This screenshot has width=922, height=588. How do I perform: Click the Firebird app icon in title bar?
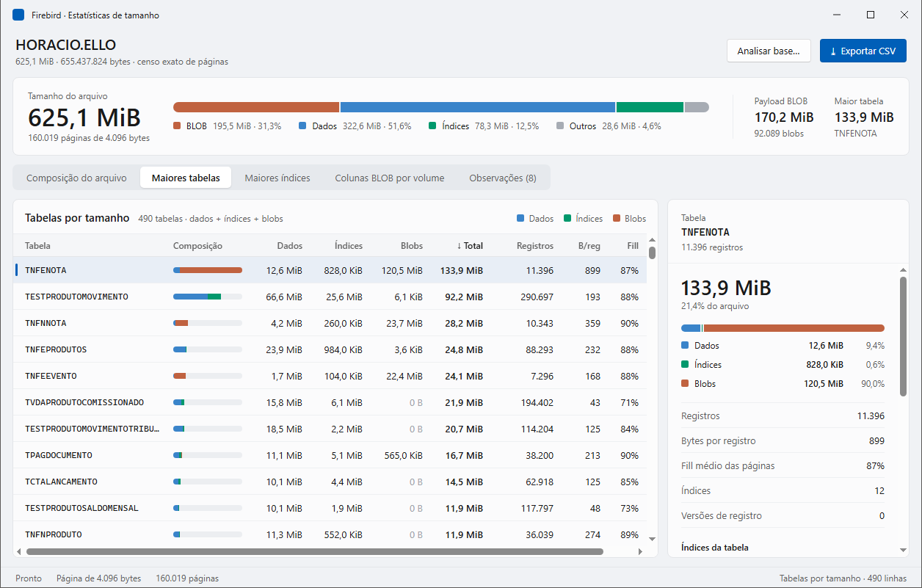(x=18, y=15)
